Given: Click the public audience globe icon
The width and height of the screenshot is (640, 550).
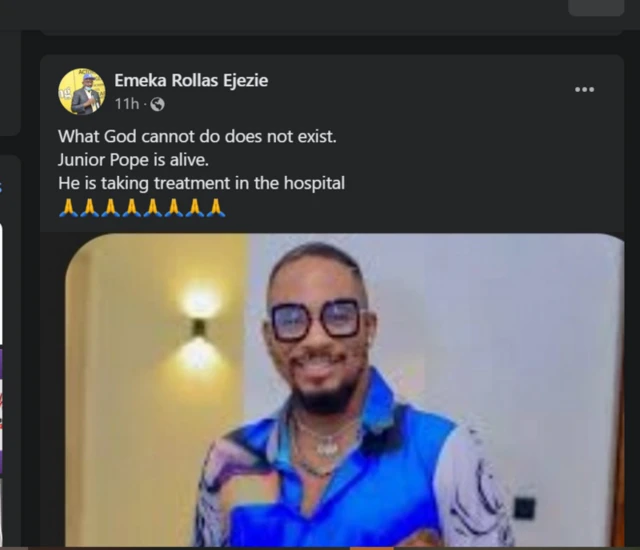Looking at the screenshot, I should (157, 104).
